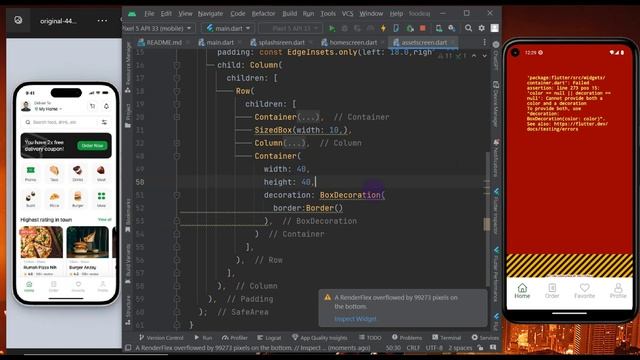640x360 pixels.
Task: Click the status bar icon at far left
Action: click(128, 348)
